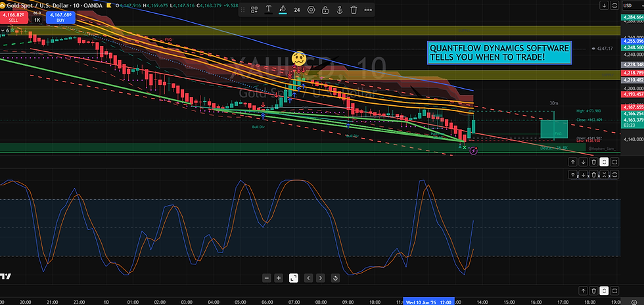Viewport: 644px width, 305px height.
Task: Open the three-dots more menu
Action: [367, 9]
